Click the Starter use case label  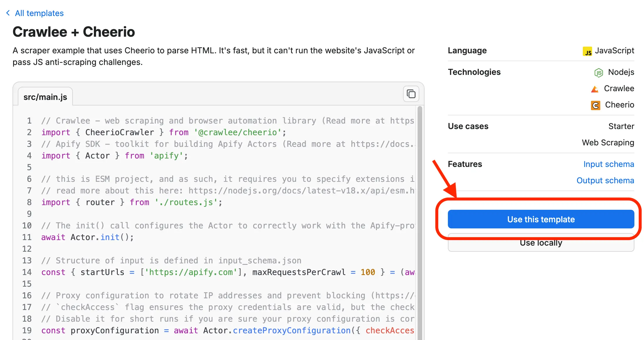pos(621,126)
